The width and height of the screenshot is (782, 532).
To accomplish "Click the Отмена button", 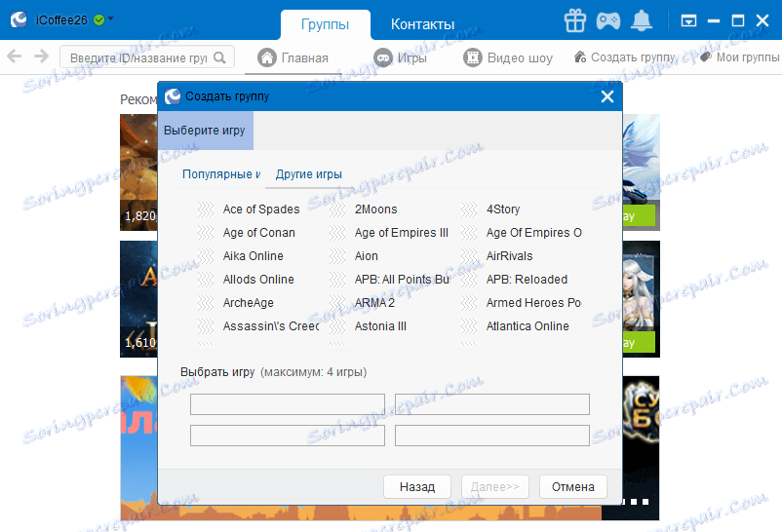I will (x=573, y=486).
